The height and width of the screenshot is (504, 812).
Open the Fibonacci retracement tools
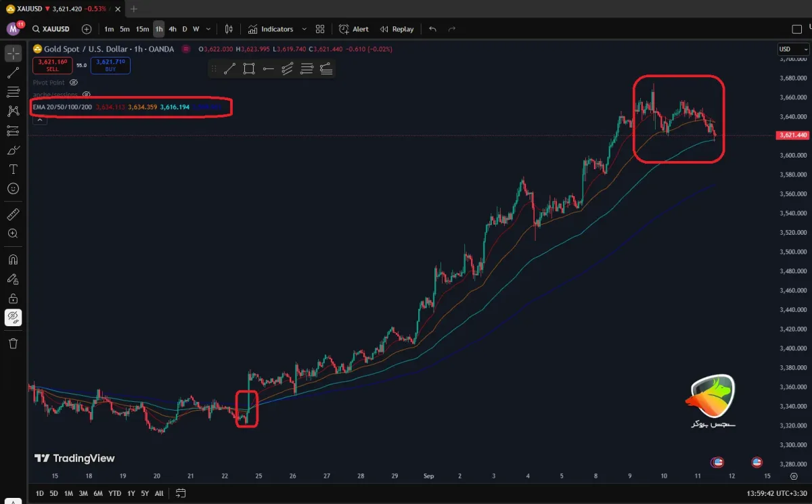(13, 92)
